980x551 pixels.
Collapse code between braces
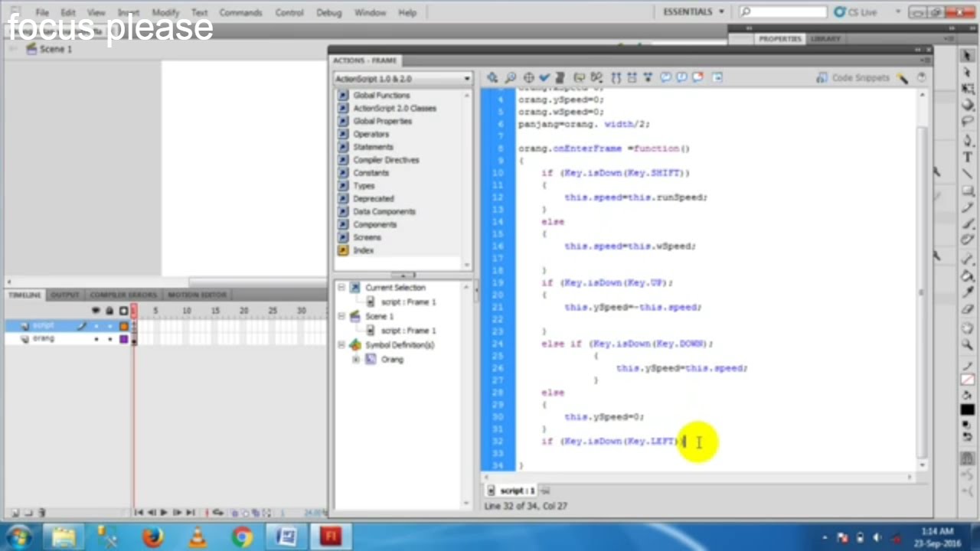[x=616, y=78]
